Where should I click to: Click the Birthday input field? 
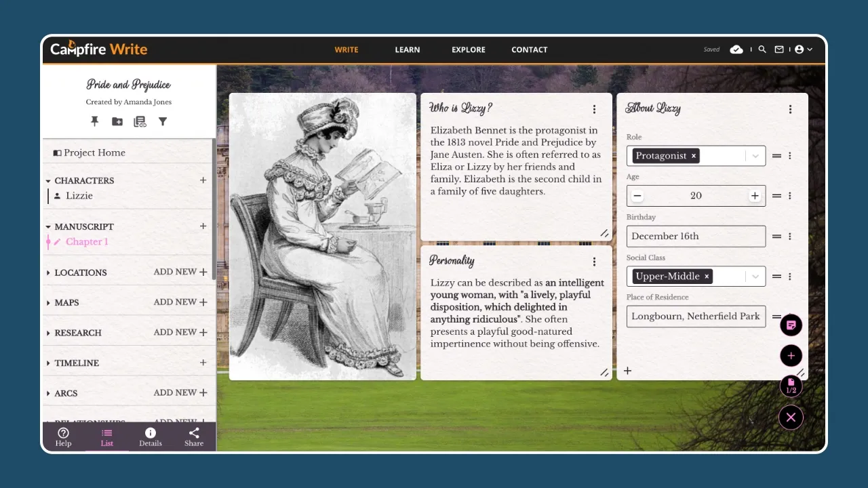(696, 236)
